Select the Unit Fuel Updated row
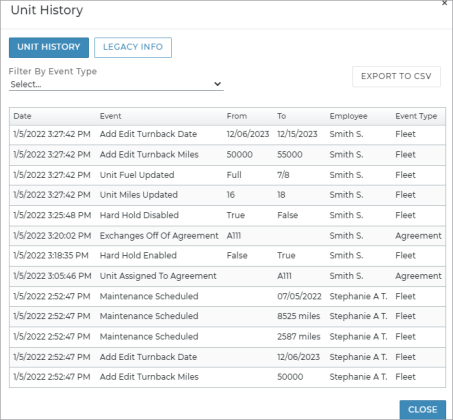453x420 pixels. click(227, 175)
